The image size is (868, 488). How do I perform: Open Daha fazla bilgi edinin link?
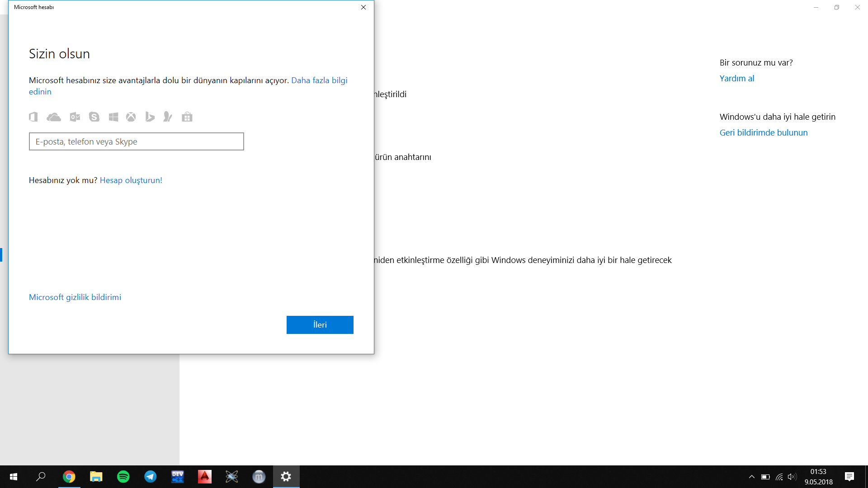click(x=319, y=80)
